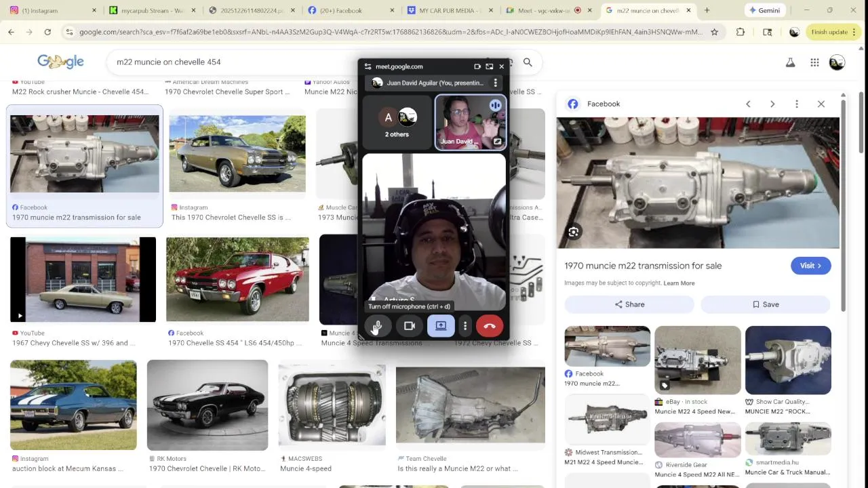Return to Meet tab from picture-in-picture

[489, 66]
